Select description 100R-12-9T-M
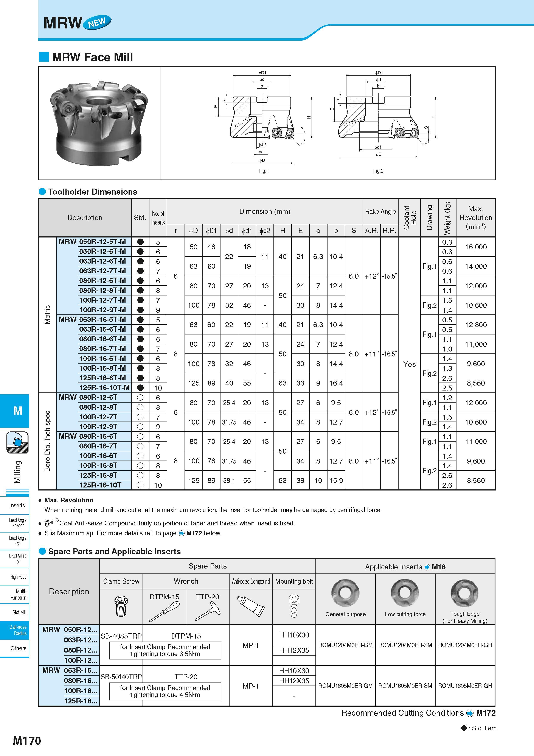Image resolution: width=534 pixels, height=756 pixels. point(102,310)
